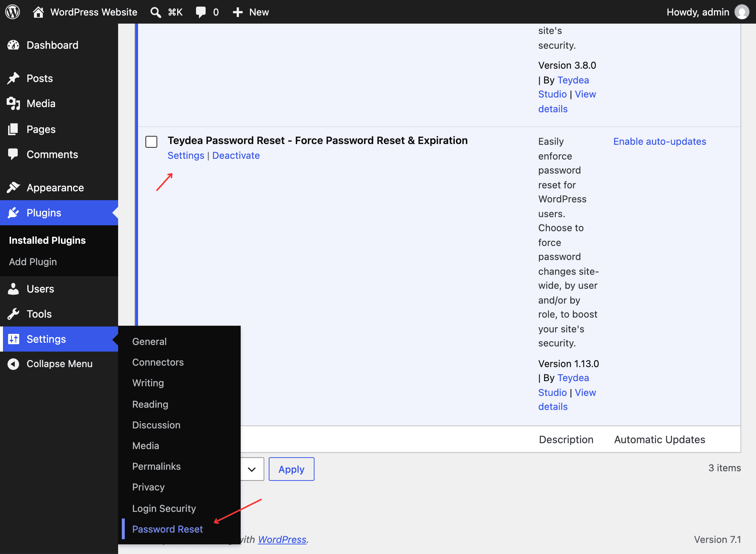Click the Automatic Updates column footer label
756x554 pixels.
pos(660,440)
